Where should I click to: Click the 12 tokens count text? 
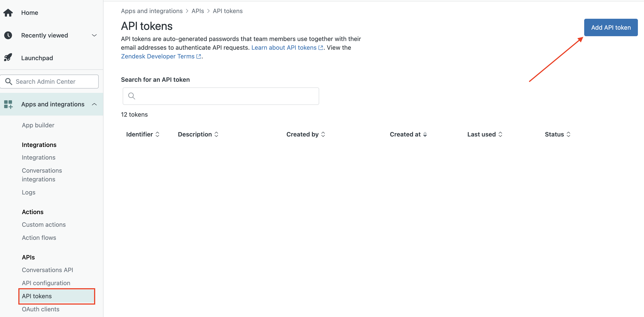click(x=134, y=114)
